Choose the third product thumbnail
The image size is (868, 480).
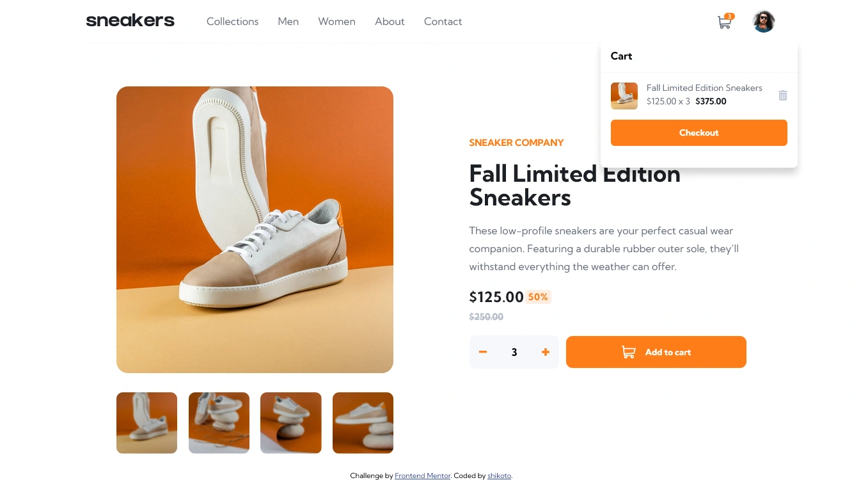pyautogui.click(x=290, y=422)
